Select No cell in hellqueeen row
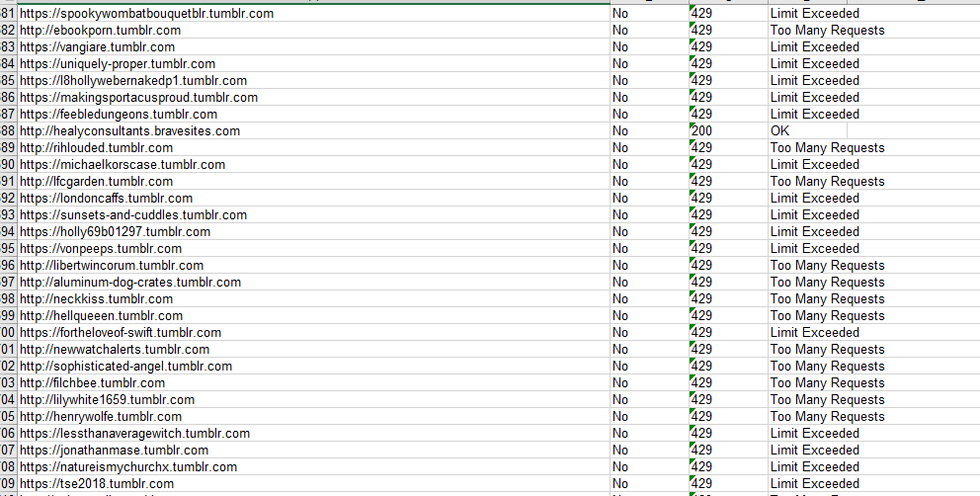980x496 pixels. pos(649,316)
